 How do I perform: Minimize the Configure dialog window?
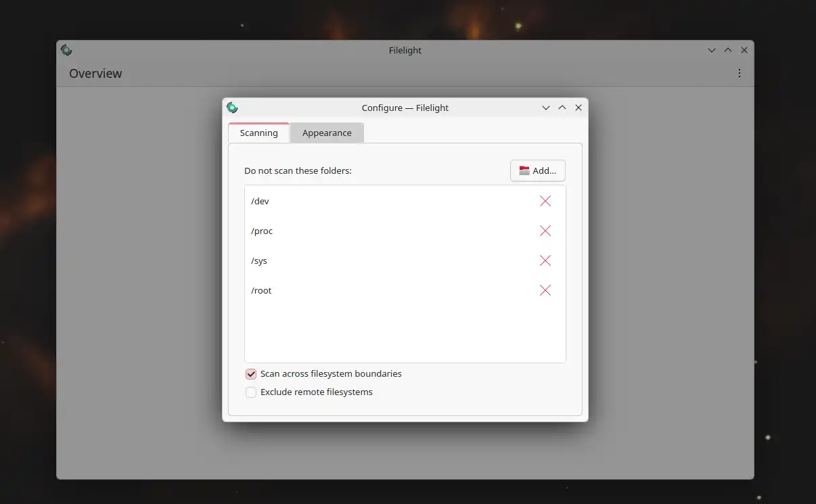(546, 108)
